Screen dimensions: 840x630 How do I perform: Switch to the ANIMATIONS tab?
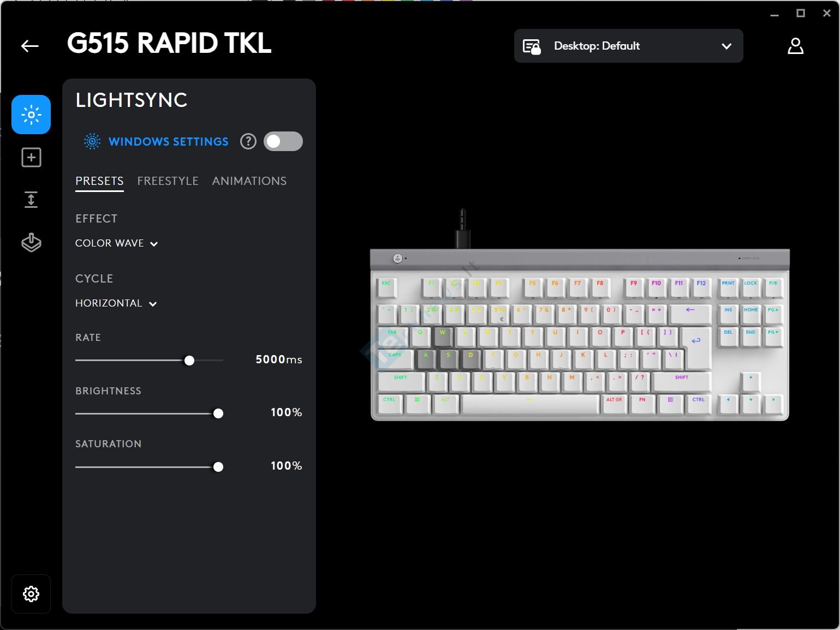tap(249, 181)
